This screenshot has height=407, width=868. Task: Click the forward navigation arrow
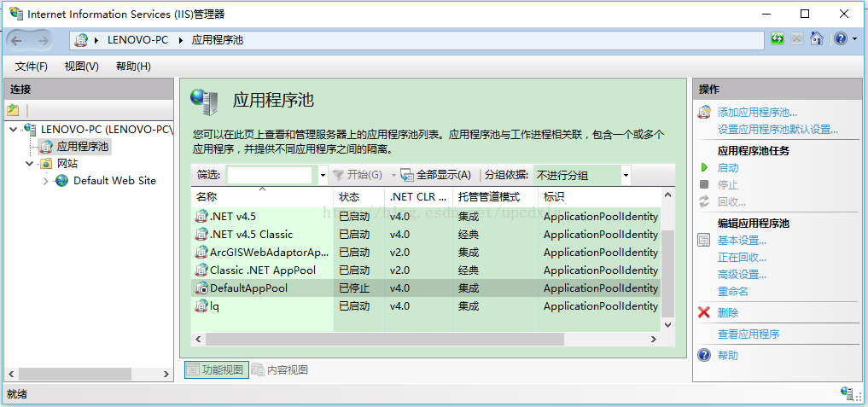click(44, 40)
